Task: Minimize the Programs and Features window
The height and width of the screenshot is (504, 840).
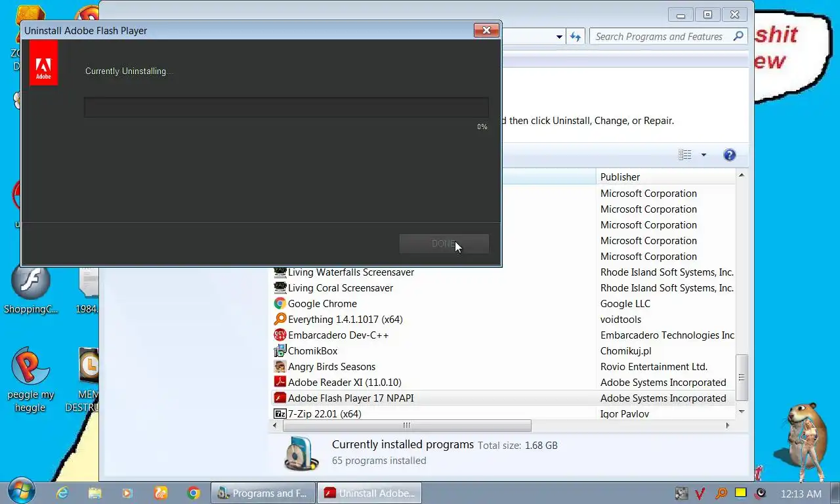Action: pos(681,14)
